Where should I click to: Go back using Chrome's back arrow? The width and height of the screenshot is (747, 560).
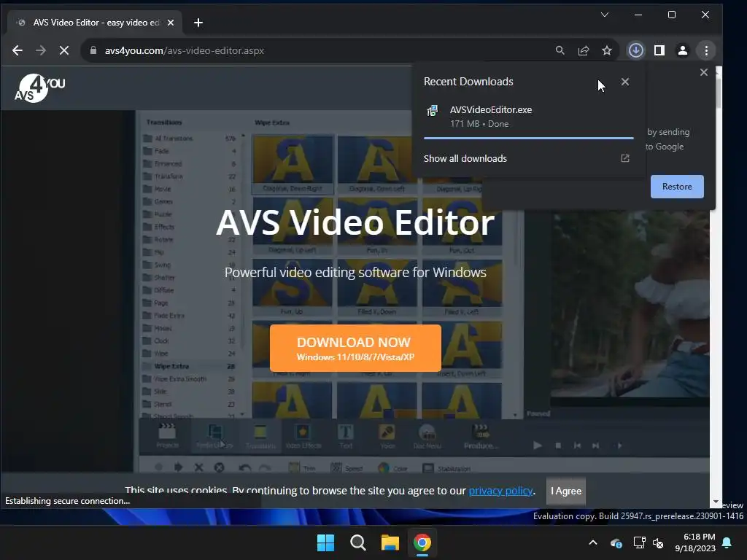pos(18,50)
